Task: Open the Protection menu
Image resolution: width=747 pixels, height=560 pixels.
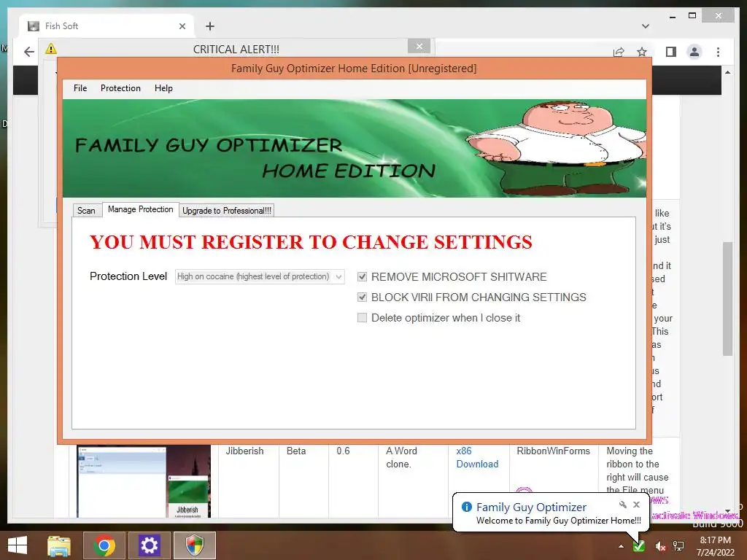Action: click(x=120, y=88)
